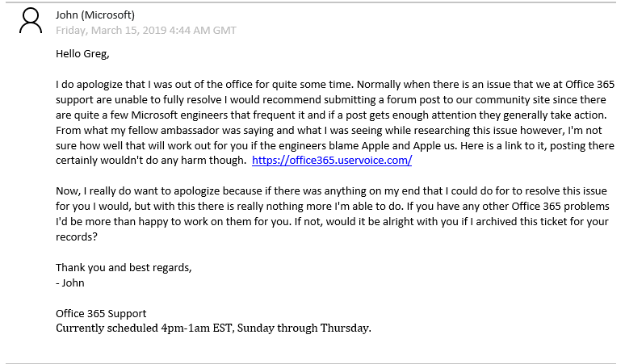Click the sender name John (Microsoft)
The width and height of the screenshot is (625, 364).
click(x=95, y=15)
